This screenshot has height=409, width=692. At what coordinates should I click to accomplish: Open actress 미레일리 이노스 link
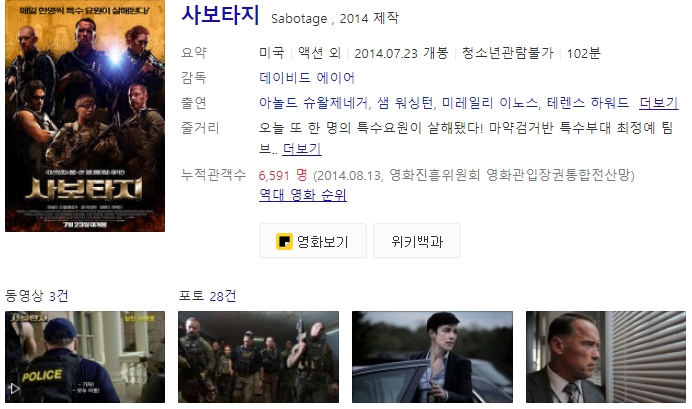pos(490,103)
